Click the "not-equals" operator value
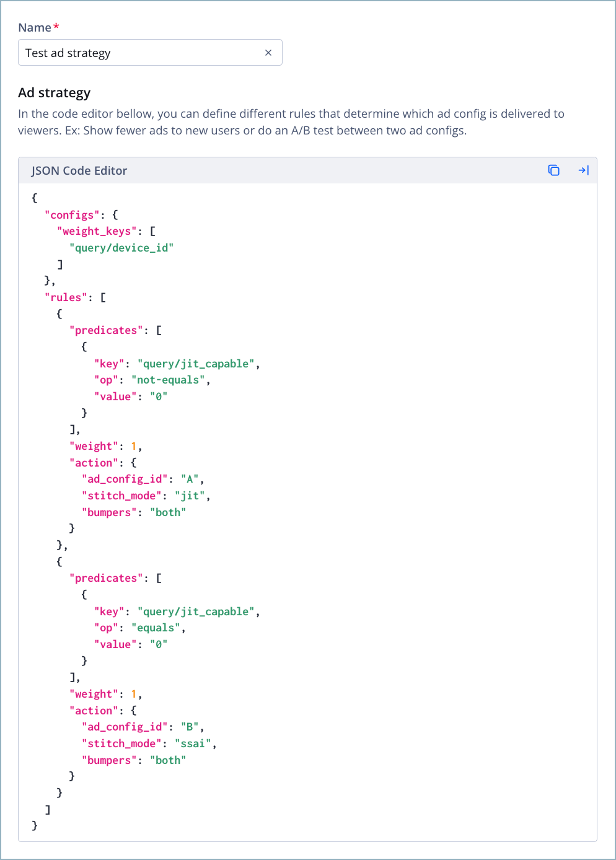The height and width of the screenshot is (860, 616). point(168,380)
